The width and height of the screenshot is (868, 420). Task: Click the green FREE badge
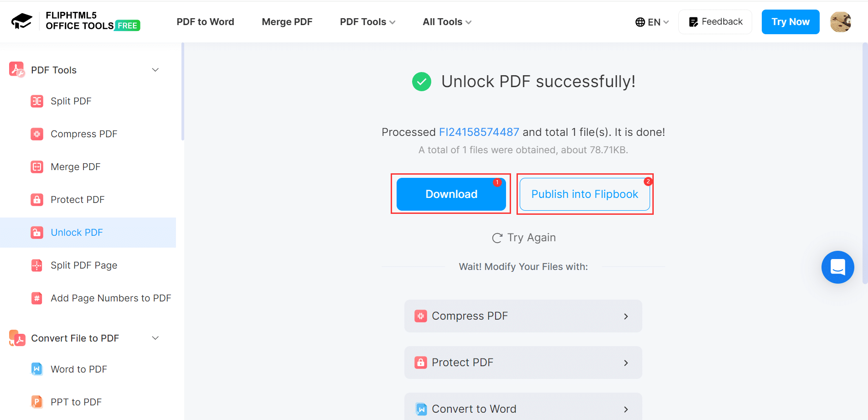click(x=128, y=26)
